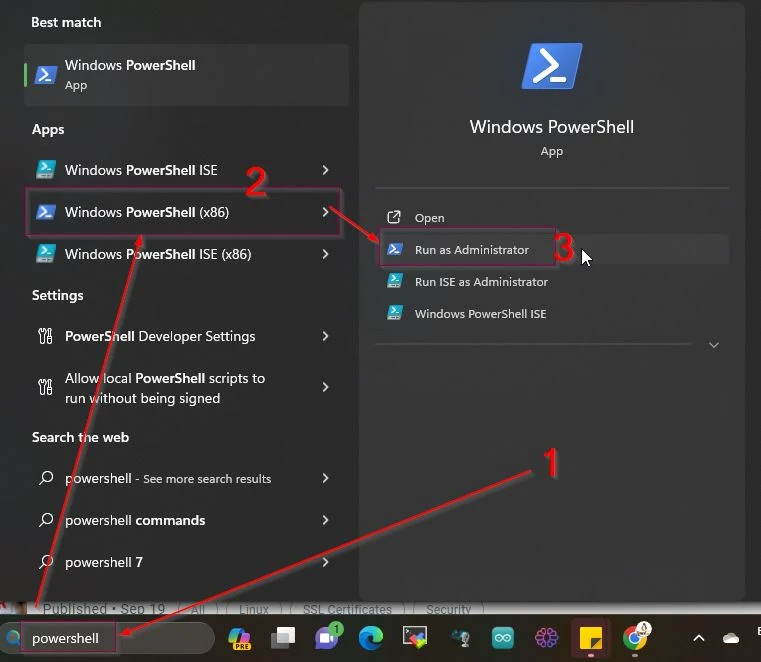Viewport: 761px width, 662px height.
Task: Click ISE icon beside Windows PowerShell ISE action
Action: pyautogui.click(x=395, y=313)
